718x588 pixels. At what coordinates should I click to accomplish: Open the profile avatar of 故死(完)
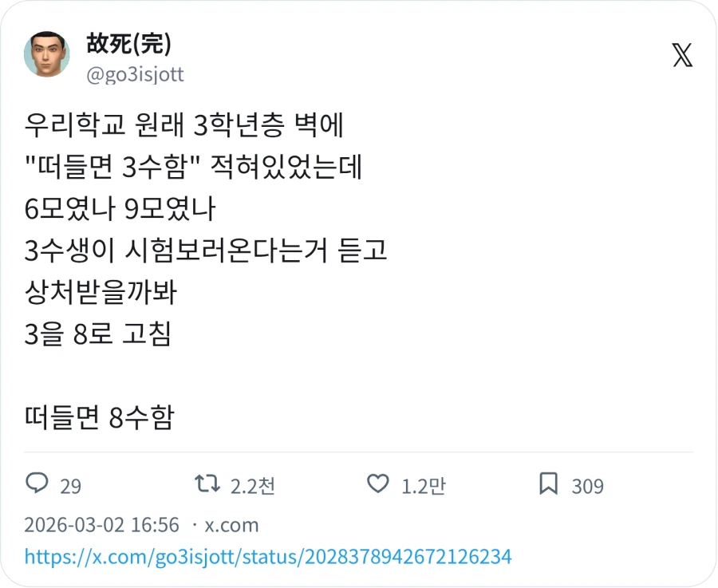[x=47, y=54]
